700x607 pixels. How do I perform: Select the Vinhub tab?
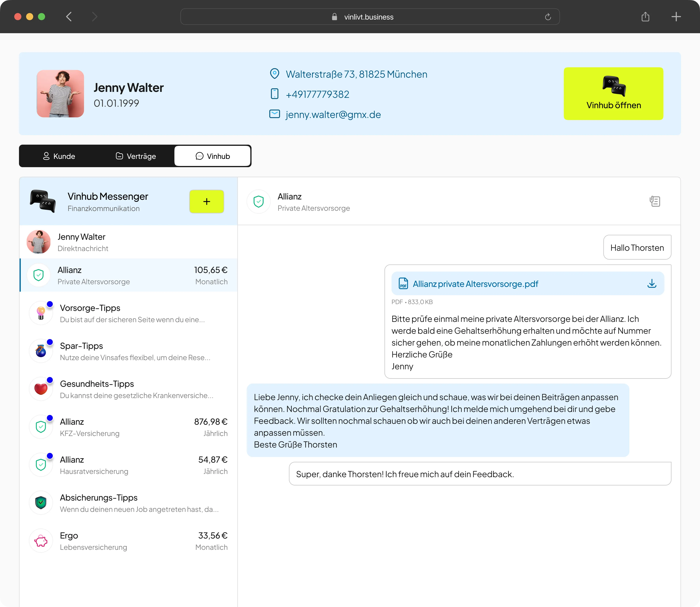[213, 156]
